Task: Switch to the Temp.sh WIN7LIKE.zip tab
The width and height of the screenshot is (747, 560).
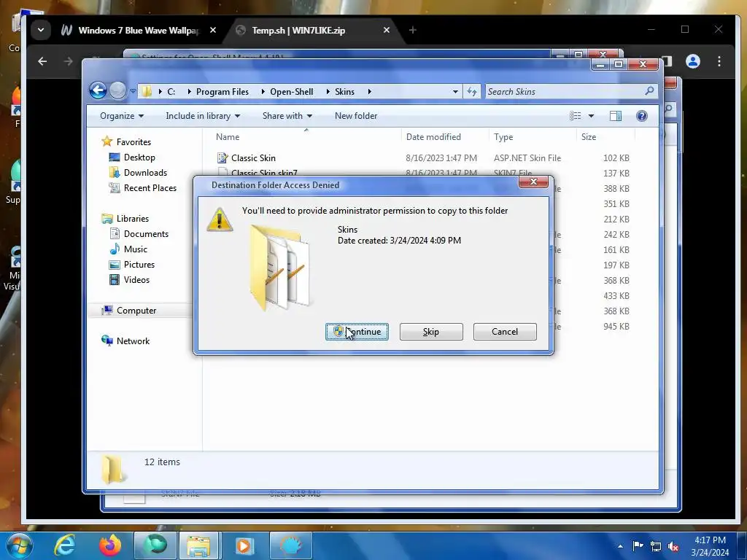Action: 298,30
